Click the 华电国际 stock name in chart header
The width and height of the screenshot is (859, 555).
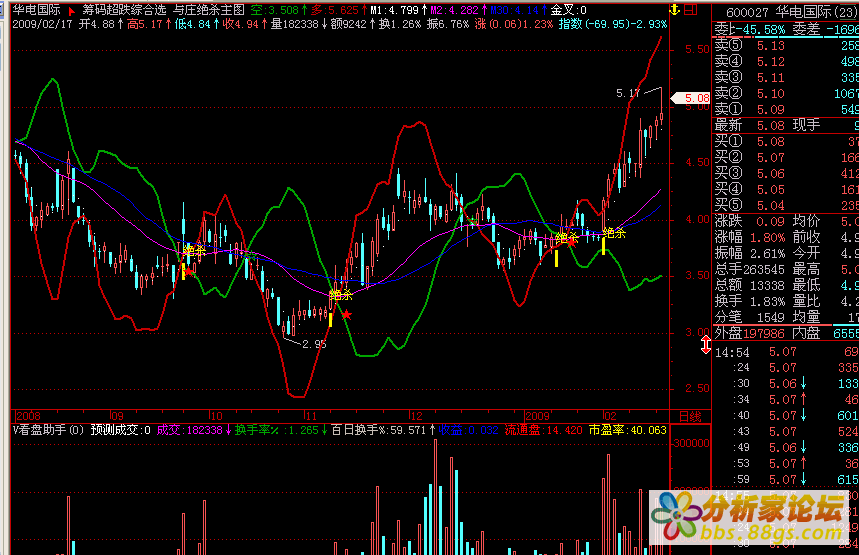point(36,10)
